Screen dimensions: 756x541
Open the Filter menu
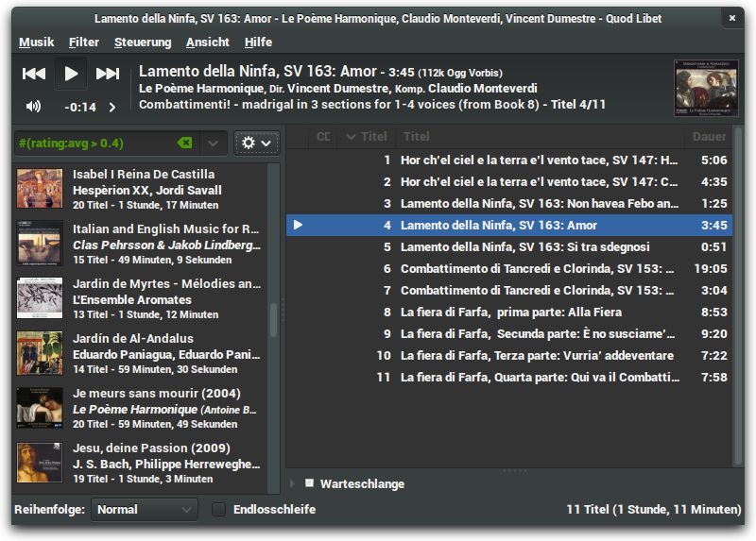click(x=84, y=42)
